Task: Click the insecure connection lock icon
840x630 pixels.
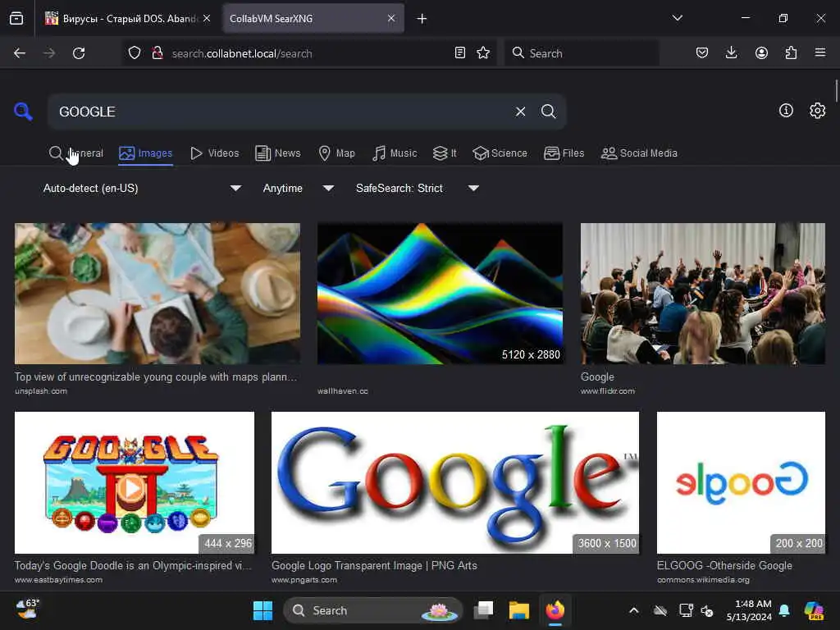Action: pyautogui.click(x=157, y=53)
